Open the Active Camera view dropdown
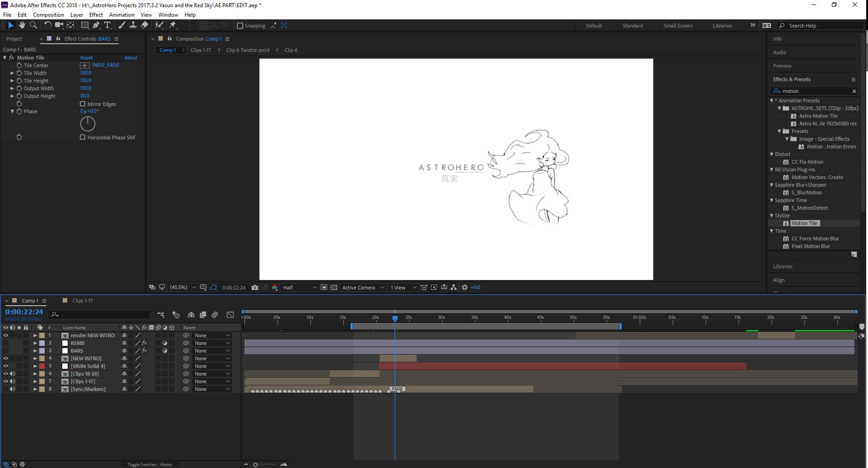The height and width of the screenshot is (468, 868). [x=363, y=288]
